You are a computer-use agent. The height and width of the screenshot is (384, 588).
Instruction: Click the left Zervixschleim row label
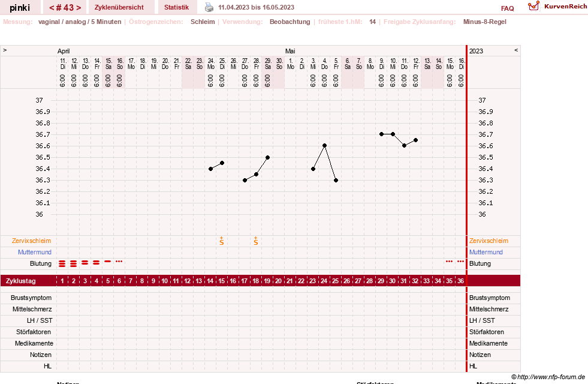click(32, 241)
